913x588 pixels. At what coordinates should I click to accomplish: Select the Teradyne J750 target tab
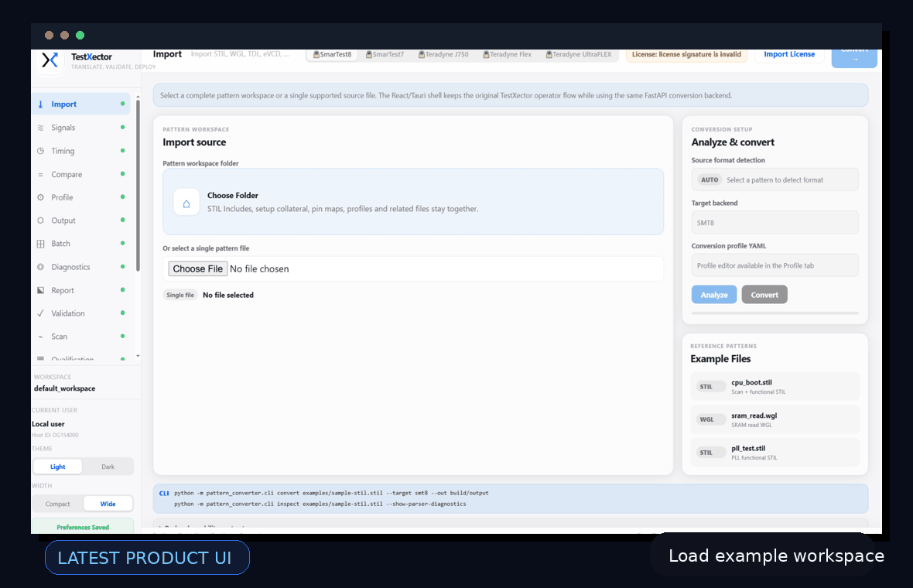tap(443, 55)
